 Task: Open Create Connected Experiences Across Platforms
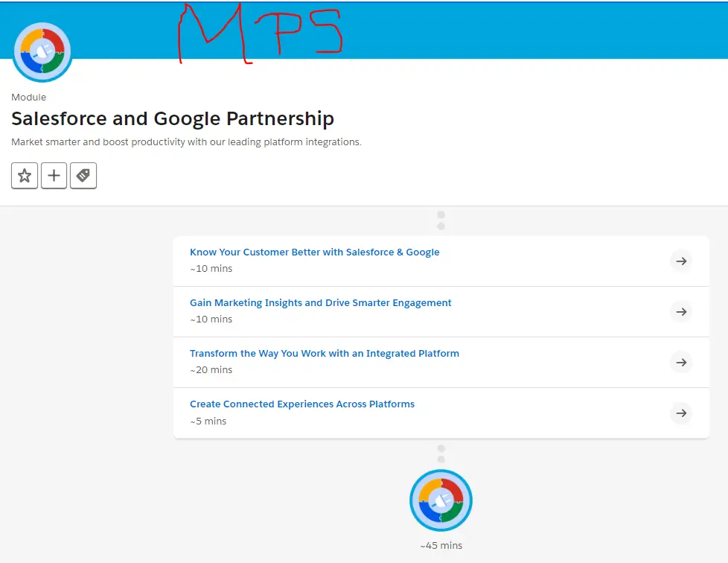tap(302, 404)
